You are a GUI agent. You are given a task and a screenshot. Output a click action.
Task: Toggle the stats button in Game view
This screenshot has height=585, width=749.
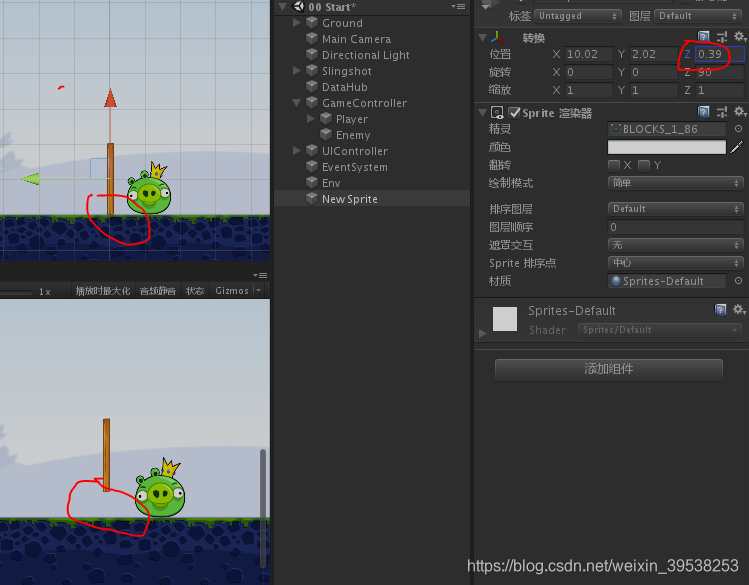194,290
